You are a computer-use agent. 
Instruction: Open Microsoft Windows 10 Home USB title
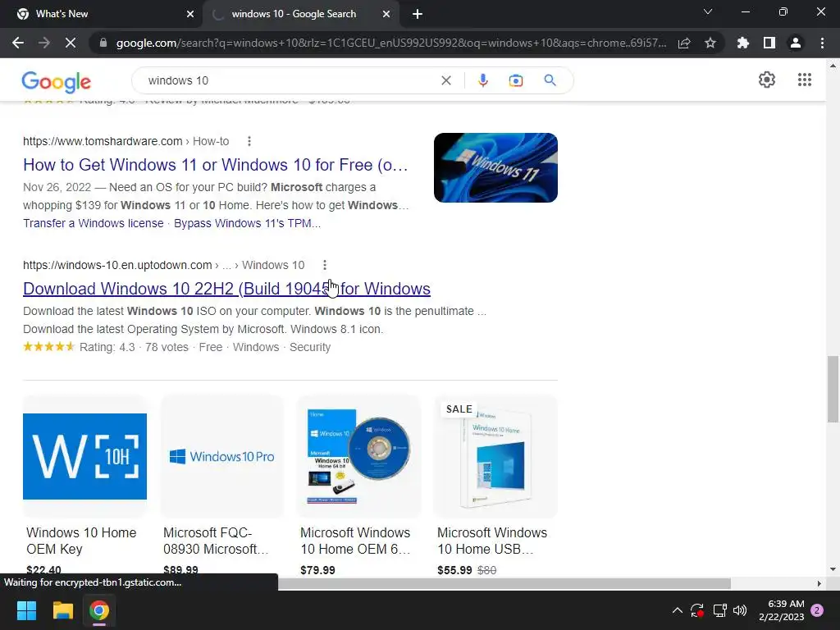pos(492,541)
